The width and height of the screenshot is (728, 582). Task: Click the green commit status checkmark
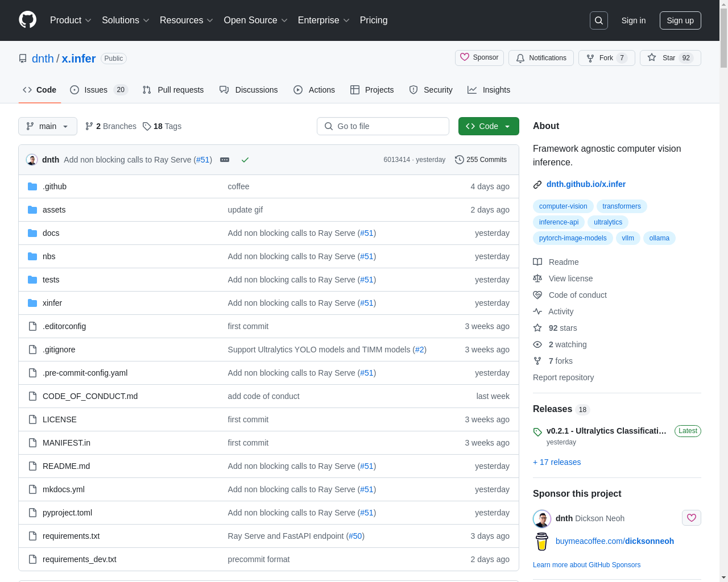tap(245, 160)
